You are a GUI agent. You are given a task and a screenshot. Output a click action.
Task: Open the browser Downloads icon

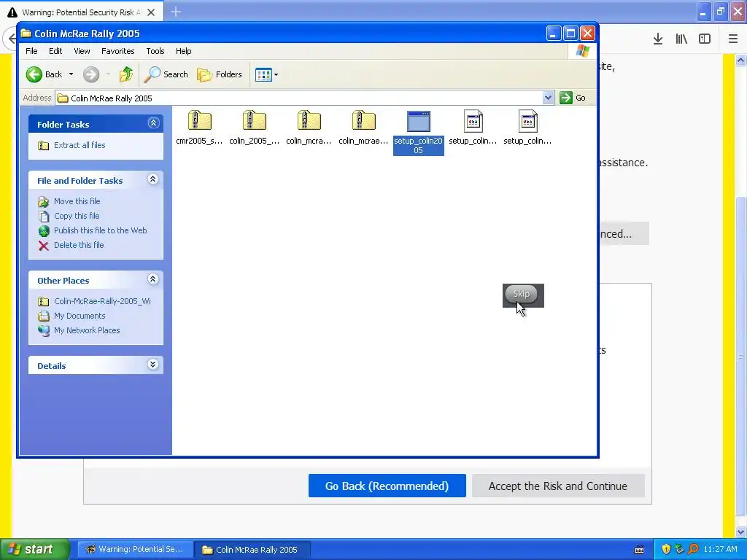(x=658, y=39)
